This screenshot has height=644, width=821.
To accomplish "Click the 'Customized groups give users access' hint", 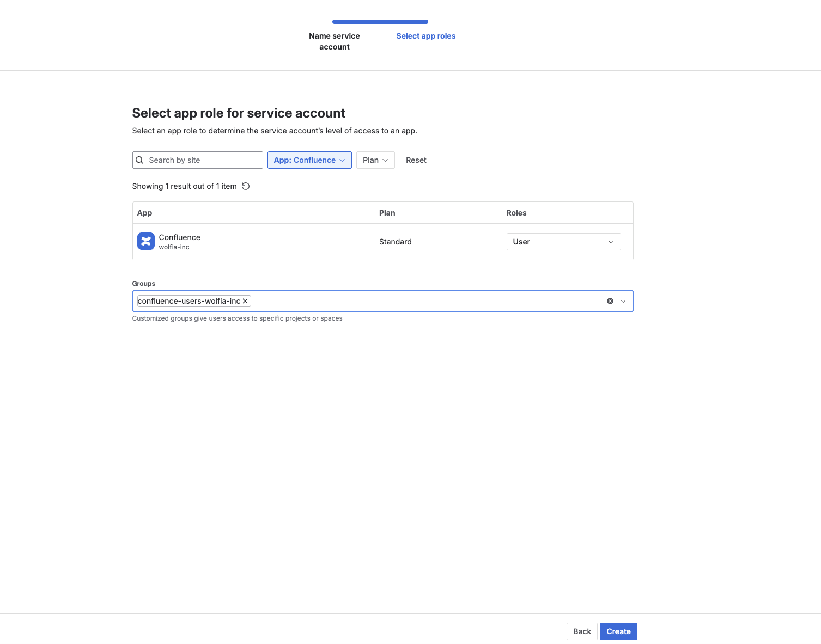I will pos(238,318).
